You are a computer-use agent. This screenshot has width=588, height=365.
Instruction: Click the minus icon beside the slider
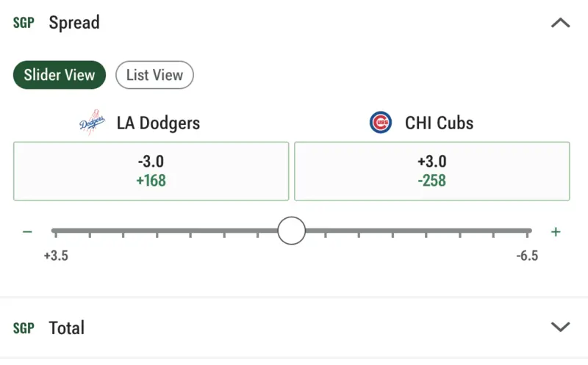(27, 232)
